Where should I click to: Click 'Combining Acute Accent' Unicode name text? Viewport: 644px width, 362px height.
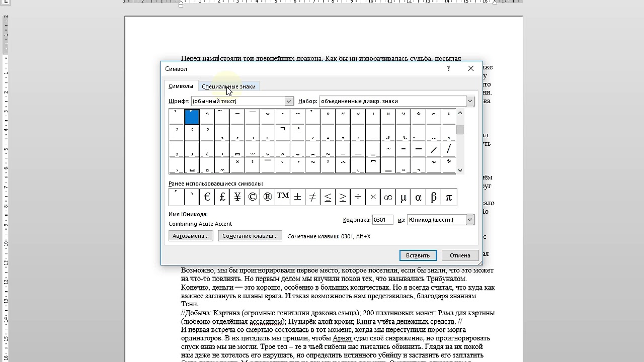tap(200, 224)
